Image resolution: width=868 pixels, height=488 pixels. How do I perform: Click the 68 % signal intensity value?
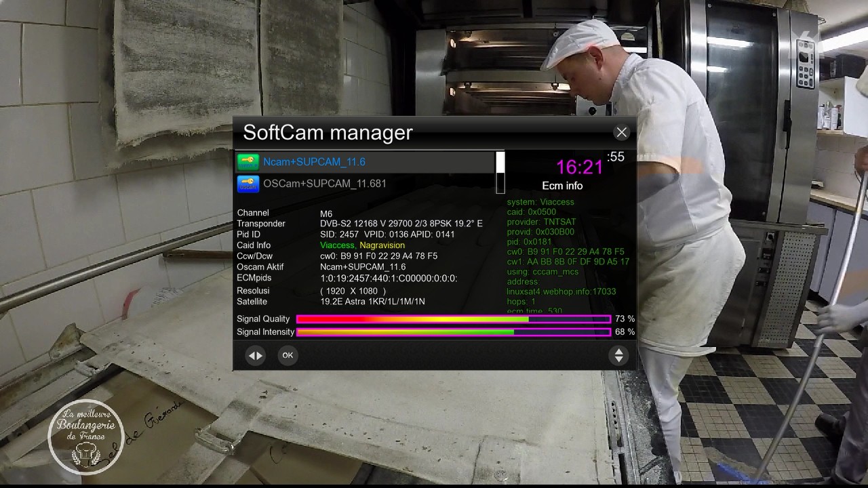click(x=625, y=332)
